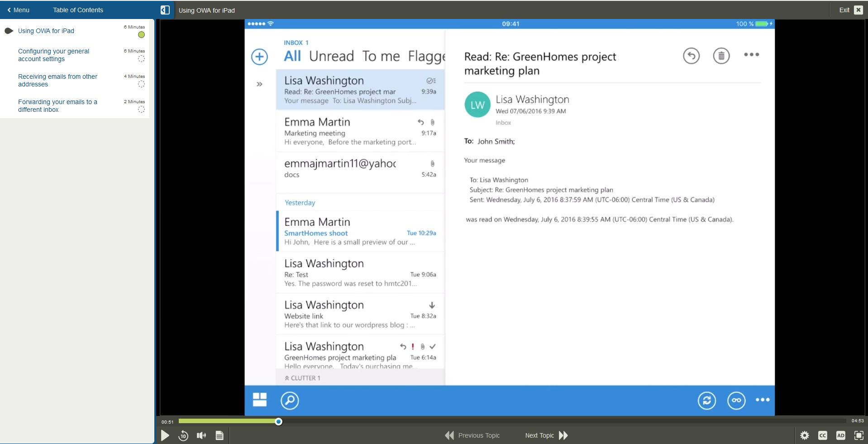
Task: Open the apps grid icon in OWA
Action: click(x=259, y=401)
